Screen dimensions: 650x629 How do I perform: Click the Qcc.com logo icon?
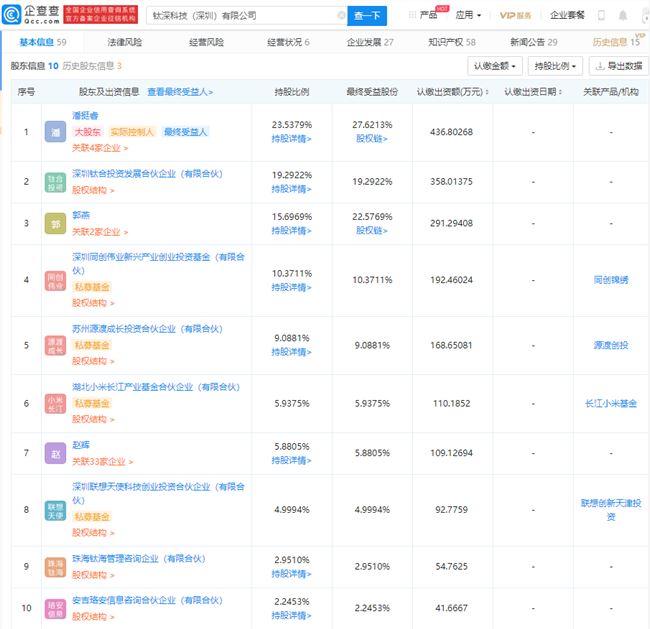[11, 15]
